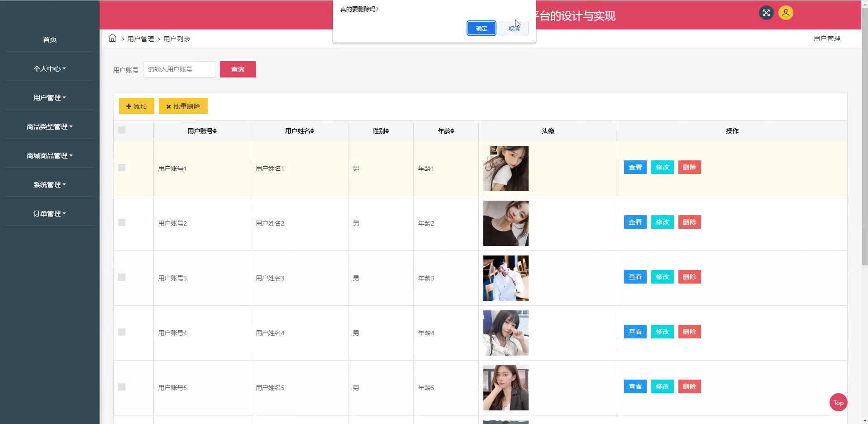Image resolution: width=868 pixels, height=424 pixels.
Task: Expand the 系统管理 sidebar menu
Action: (50, 184)
